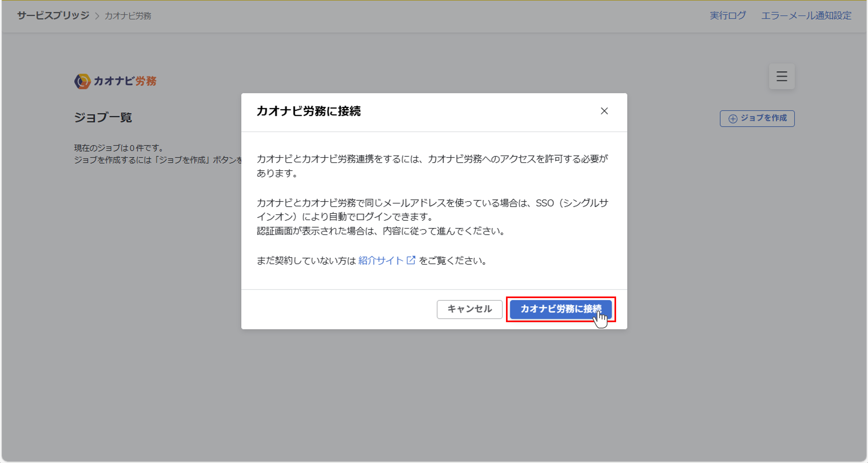Create a new job with ジョブを作成
Image resolution: width=868 pixels, height=463 pixels.
click(x=757, y=118)
